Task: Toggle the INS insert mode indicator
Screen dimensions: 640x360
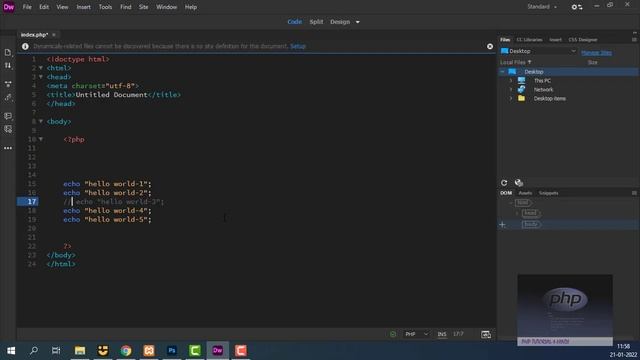Action: [x=442, y=334]
